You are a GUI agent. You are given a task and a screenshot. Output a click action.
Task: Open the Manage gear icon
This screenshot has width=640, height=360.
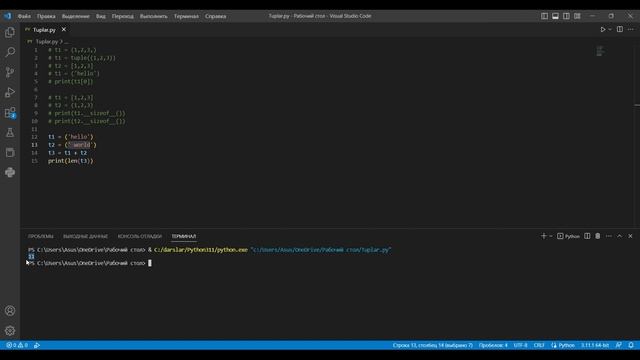(x=10, y=331)
